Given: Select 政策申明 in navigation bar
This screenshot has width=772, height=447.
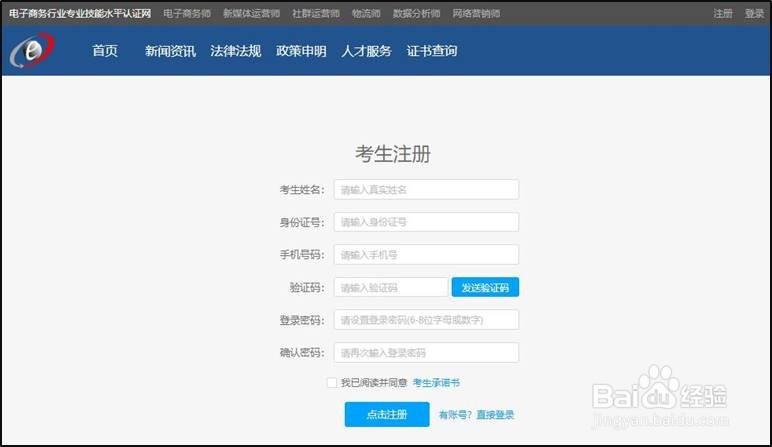Looking at the screenshot, I should (x=301, y=51).
